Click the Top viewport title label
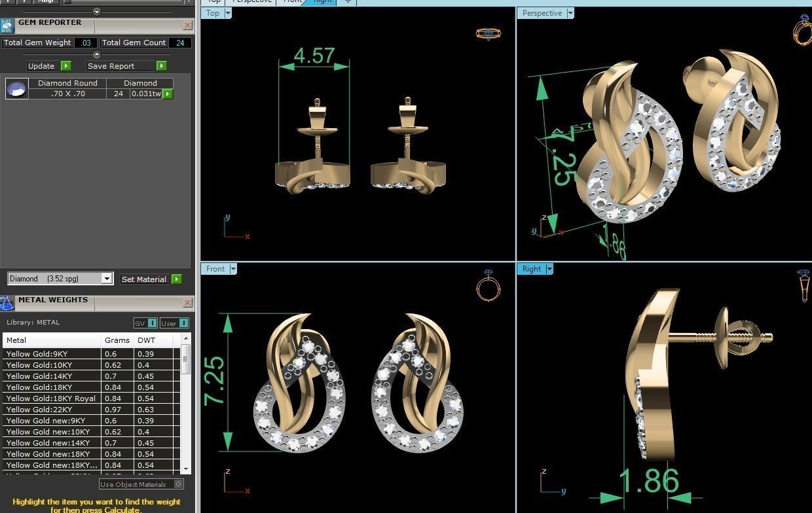Screen dimensions: 812x513 point(213,13)
